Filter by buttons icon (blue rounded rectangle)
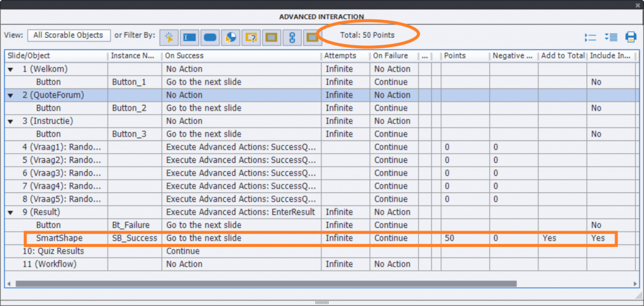The height and width of the screenshot is (306, 644). [x=211, y=37]
